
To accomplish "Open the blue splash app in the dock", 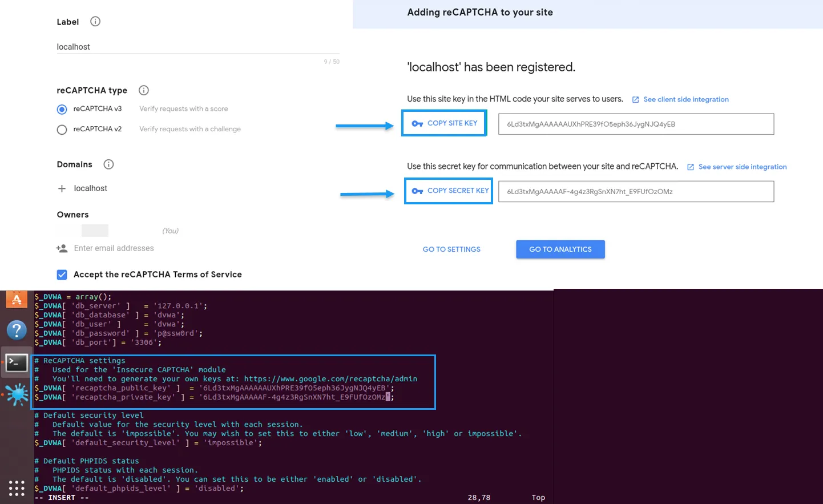I will point(17,394).
